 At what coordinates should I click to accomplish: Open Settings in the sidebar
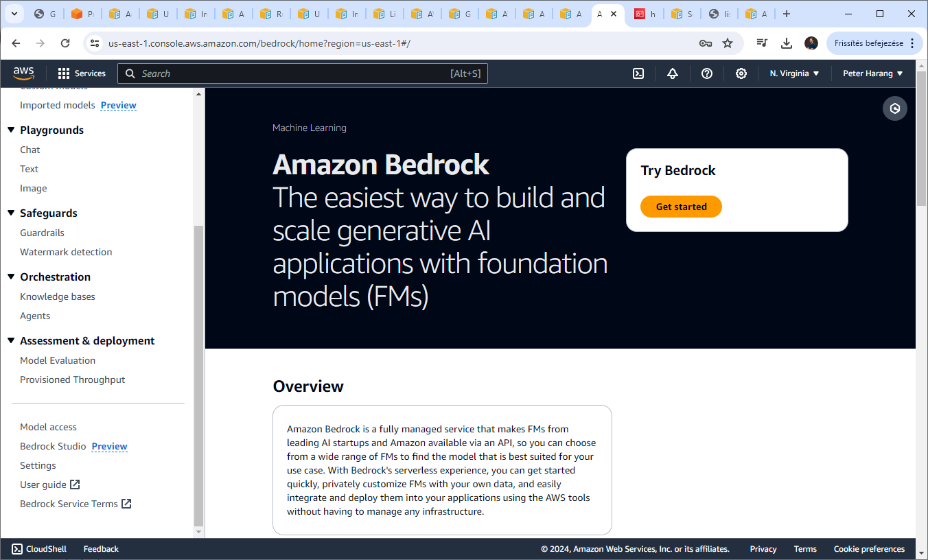[38, 465]
